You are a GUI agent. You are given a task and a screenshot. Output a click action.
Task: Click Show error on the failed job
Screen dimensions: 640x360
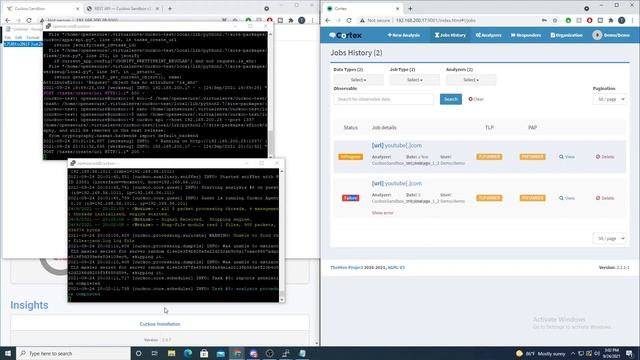(382, 213)
